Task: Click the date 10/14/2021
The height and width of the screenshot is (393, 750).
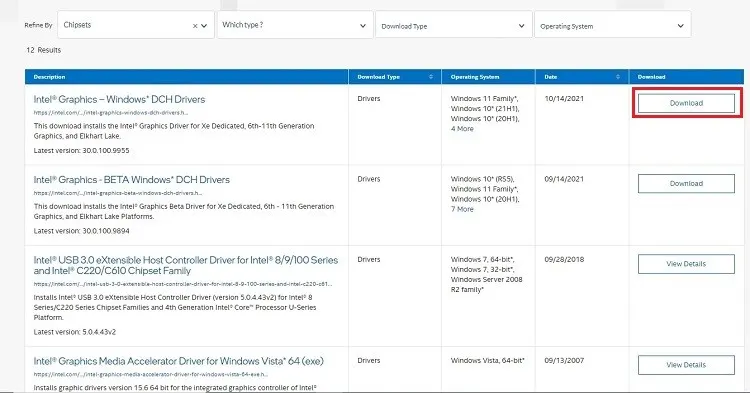Action: (x=564, y=98)
